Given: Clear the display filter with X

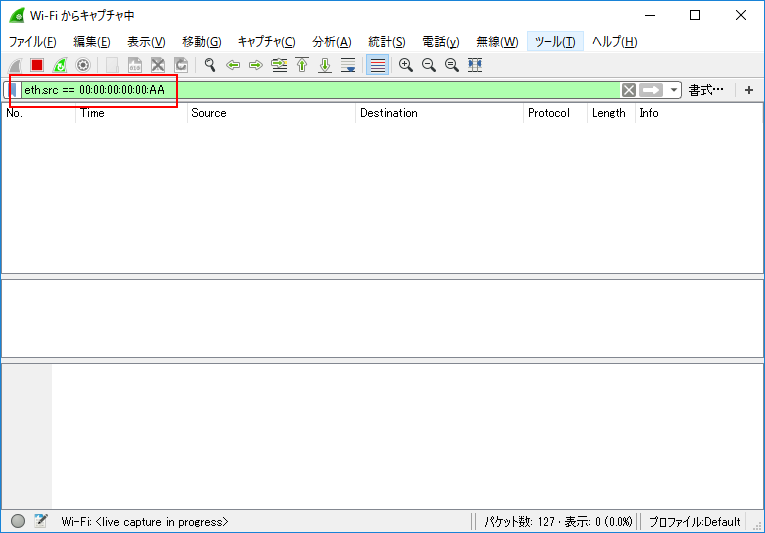Looking at the screenshot, I should tap(629, 90).
